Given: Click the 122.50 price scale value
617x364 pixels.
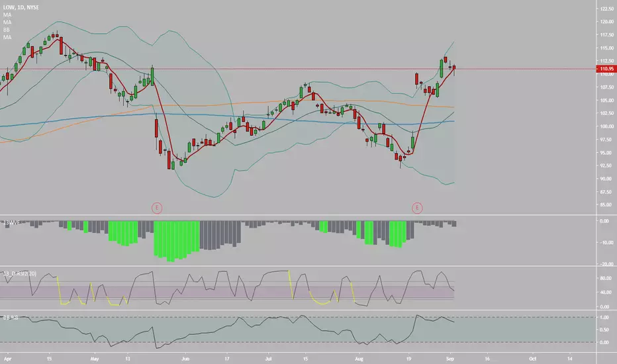Looking at the screenshot, I should point(607,8).
